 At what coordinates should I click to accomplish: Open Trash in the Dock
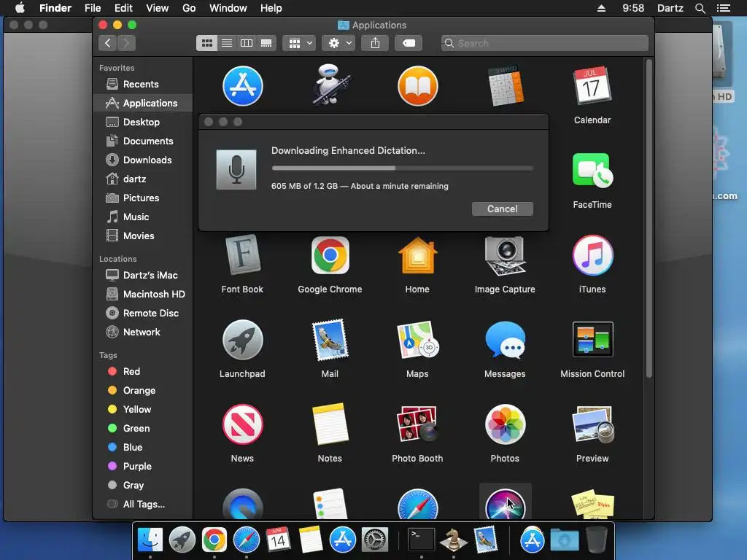click(x=597, y=540)
